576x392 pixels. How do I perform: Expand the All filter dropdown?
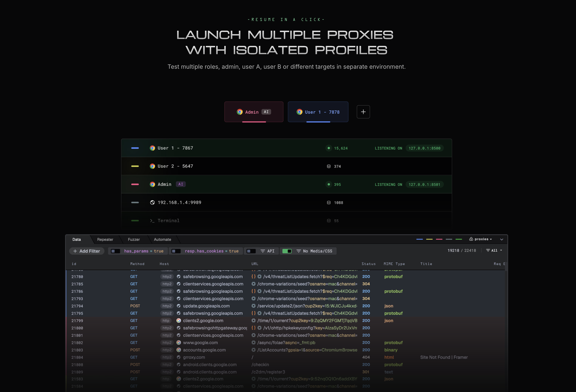click(494, 250)
